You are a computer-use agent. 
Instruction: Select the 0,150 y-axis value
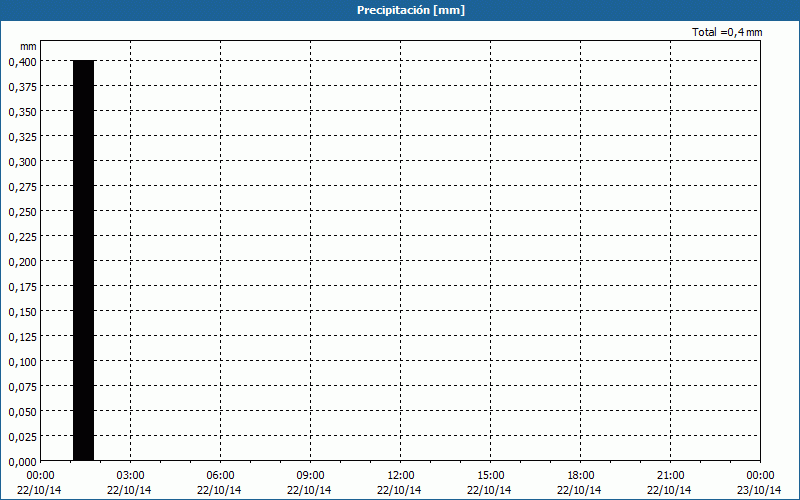coord(22,312)
